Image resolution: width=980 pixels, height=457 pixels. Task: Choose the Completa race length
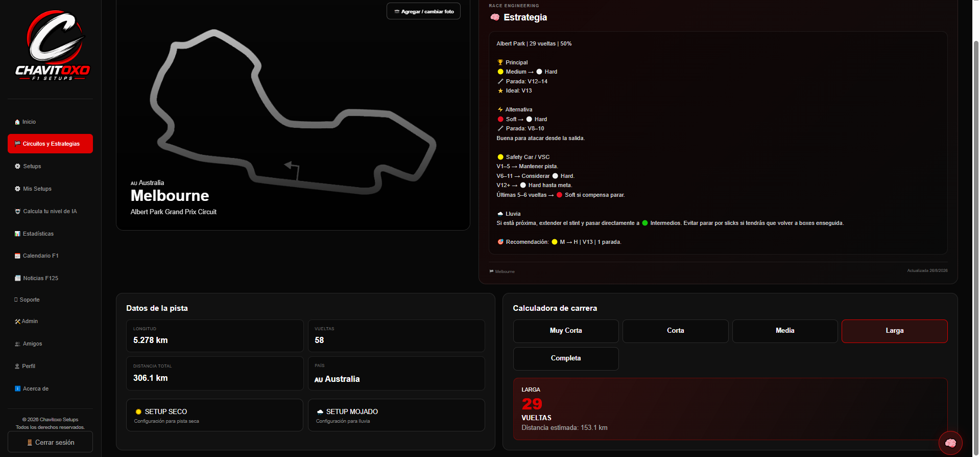pyautogui.click(x=566, y=358)
